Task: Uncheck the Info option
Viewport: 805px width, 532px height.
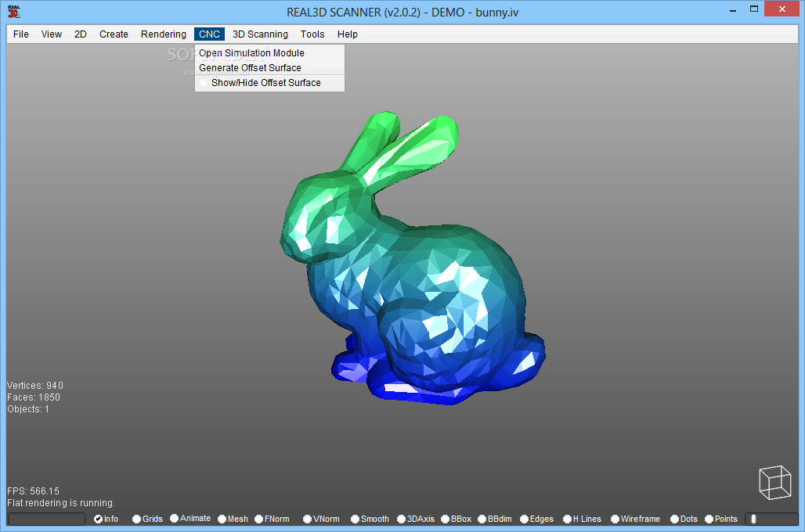Action: pos(106,519)
